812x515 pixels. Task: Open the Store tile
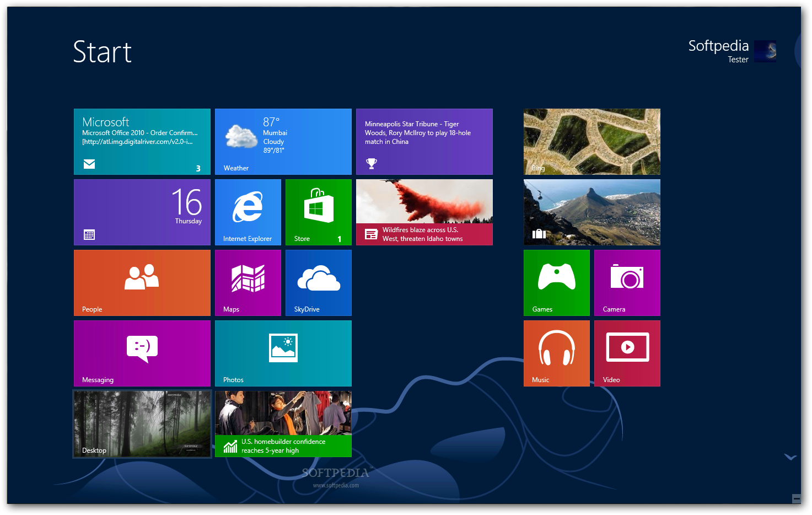(x=318, y=212)
